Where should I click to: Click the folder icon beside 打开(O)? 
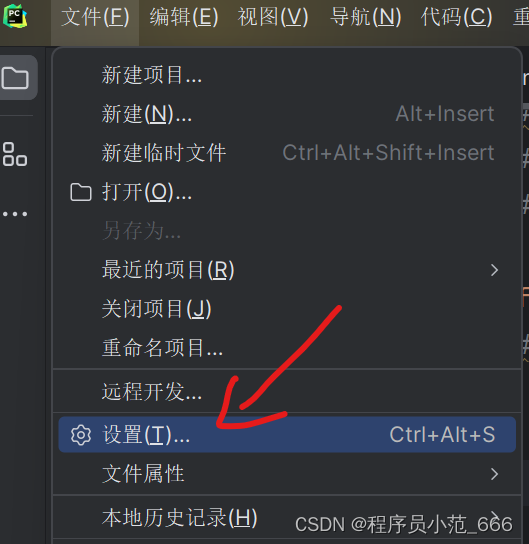pos(81,192)
